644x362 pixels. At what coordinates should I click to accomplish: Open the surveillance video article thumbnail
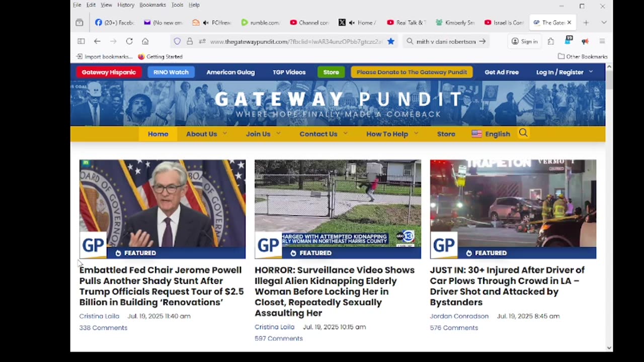(338, 209)
